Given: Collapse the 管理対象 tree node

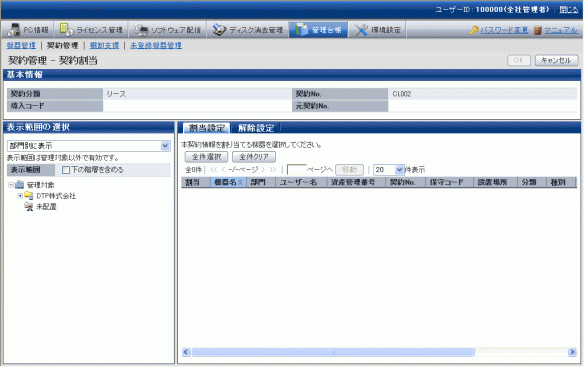Looking at the screenshot, I should click(x=11, y=185).
